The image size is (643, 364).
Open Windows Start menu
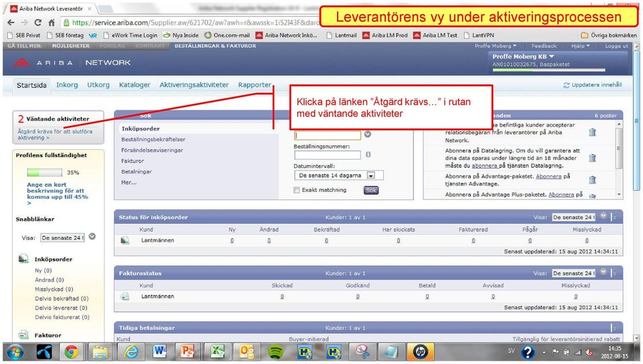[15, 352]
